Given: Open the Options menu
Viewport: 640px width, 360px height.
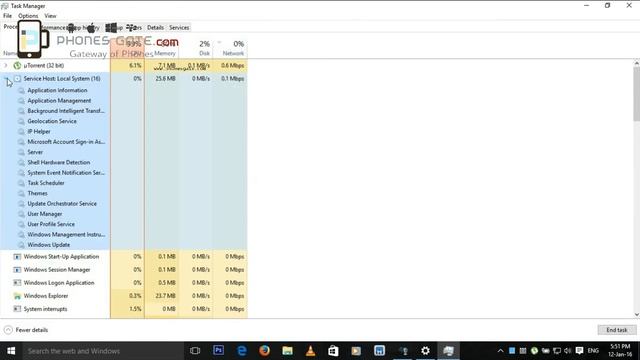Looking at the screenshot, I should [x=28, y=16].
